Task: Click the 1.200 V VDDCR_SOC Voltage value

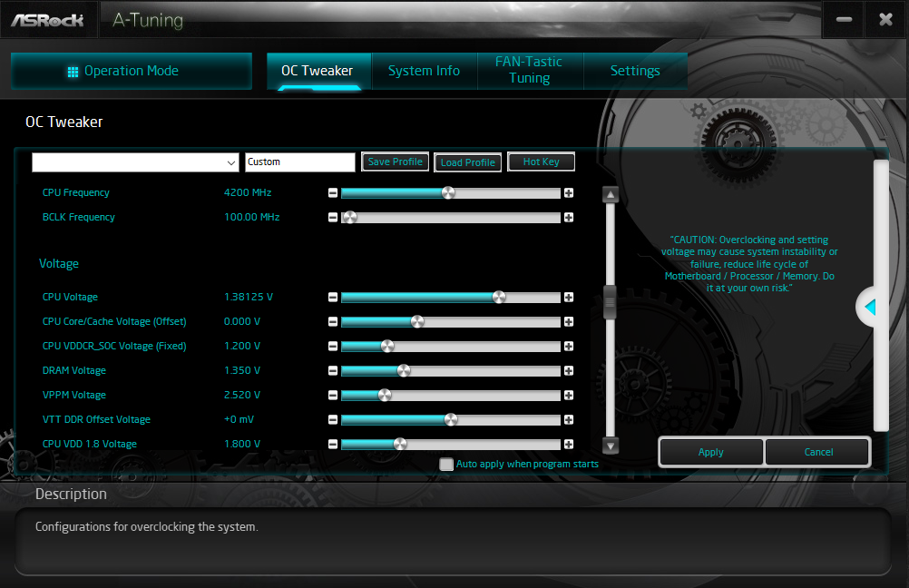Action: click(241, 347)
